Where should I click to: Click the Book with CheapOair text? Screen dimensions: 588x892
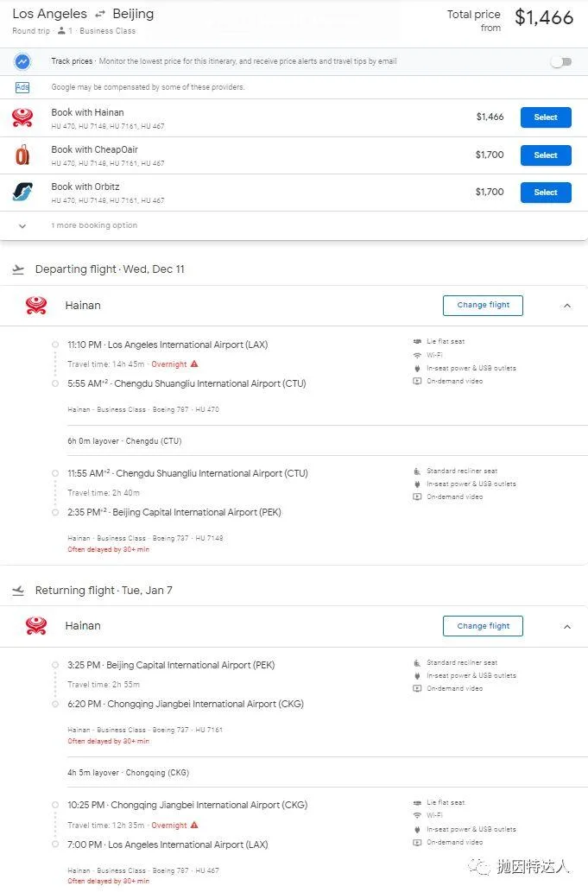[x=94, y=149]
